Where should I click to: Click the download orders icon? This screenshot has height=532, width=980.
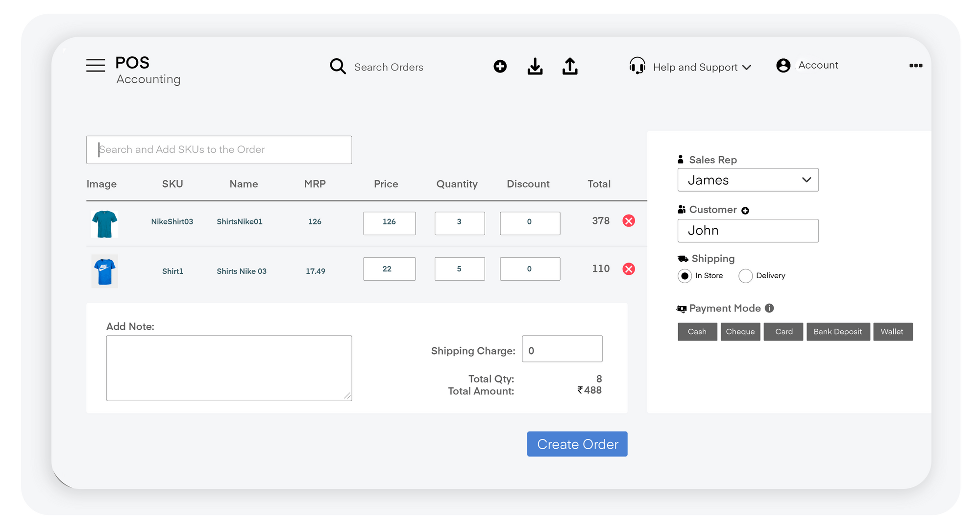point(535,66)
